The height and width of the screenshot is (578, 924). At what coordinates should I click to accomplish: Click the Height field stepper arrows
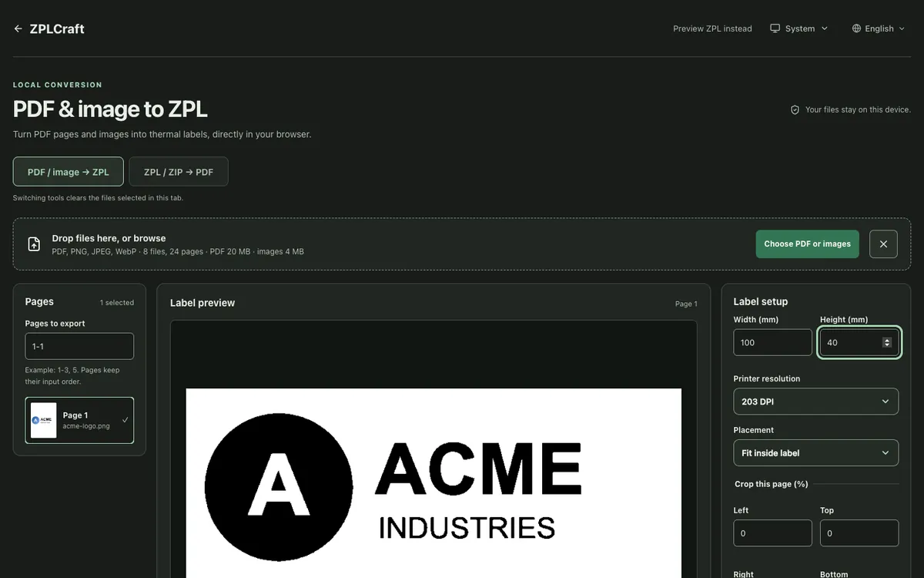887,342
